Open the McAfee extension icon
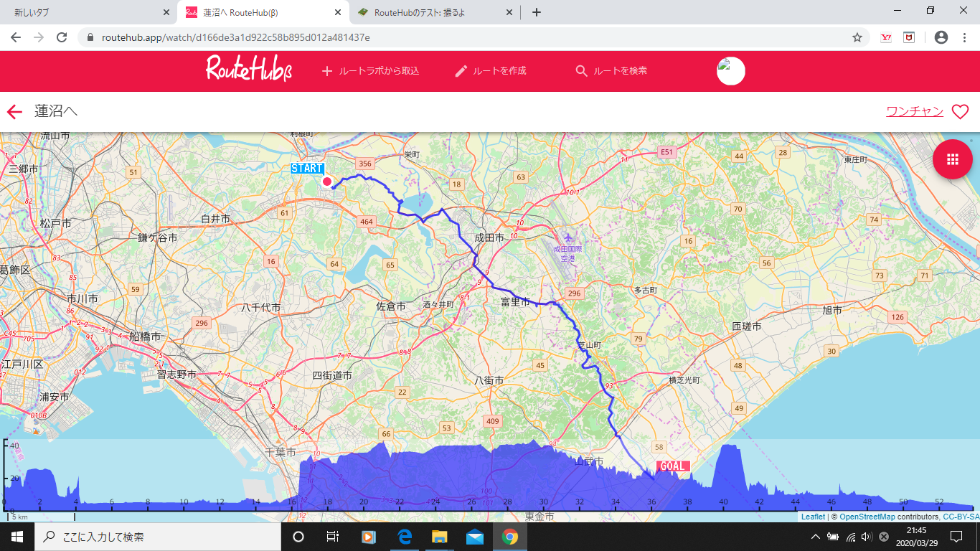Image resolution: width=980 pixels, height=551 pixels. [x=909, y=37]
